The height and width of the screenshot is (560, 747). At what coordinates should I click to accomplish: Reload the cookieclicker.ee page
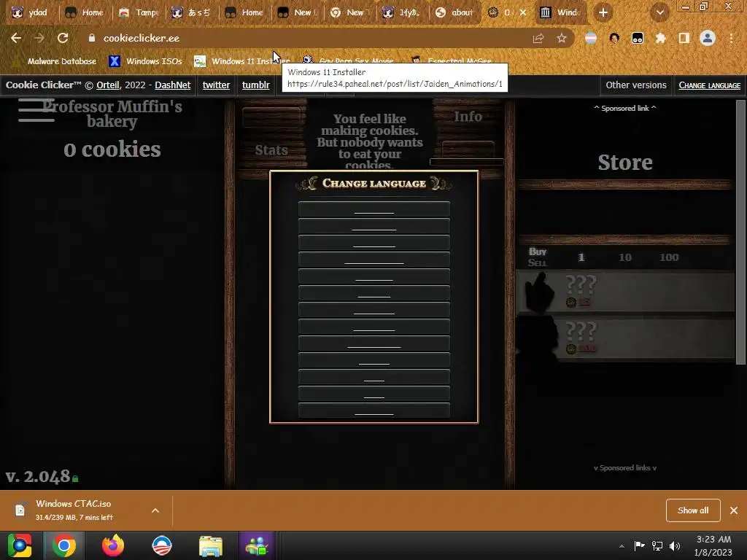click(63, 38)
